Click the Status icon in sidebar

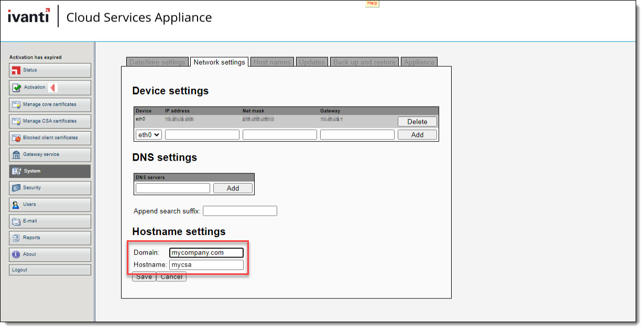16,70
